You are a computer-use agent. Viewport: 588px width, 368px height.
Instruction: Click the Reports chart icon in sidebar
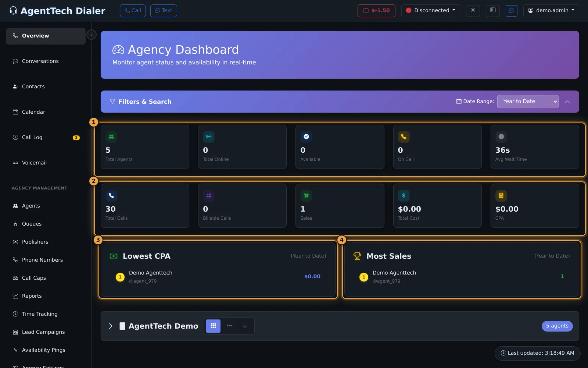click(15, 296)
